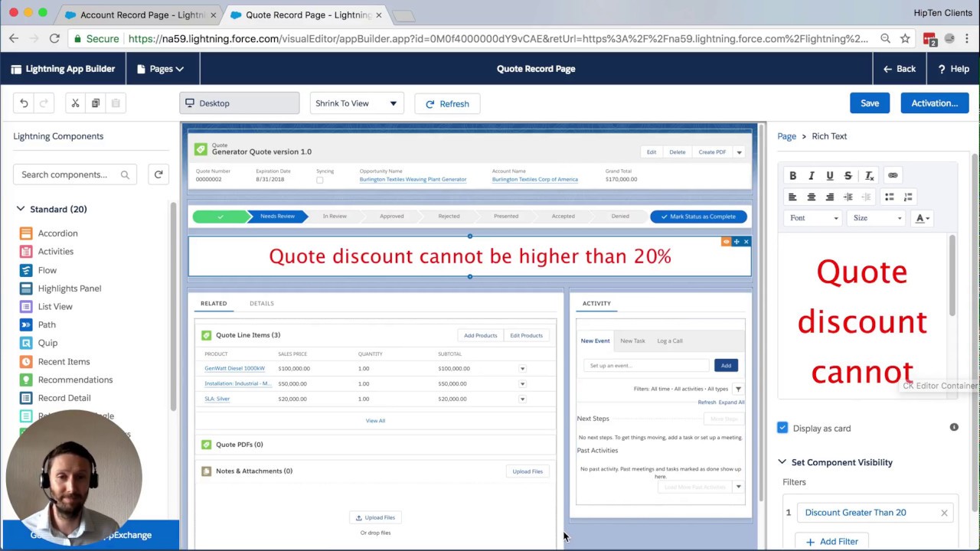Screen dimensions: 980x551
Task: Open the Desktop form factor selector
Action: tap(240, 103)
